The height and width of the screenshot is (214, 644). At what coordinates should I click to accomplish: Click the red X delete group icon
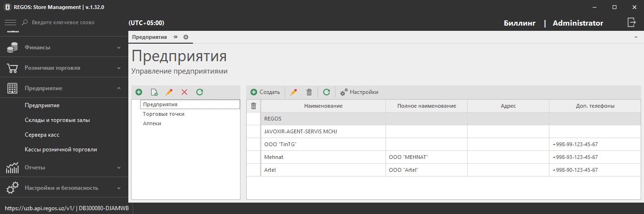tap(184, 92)
